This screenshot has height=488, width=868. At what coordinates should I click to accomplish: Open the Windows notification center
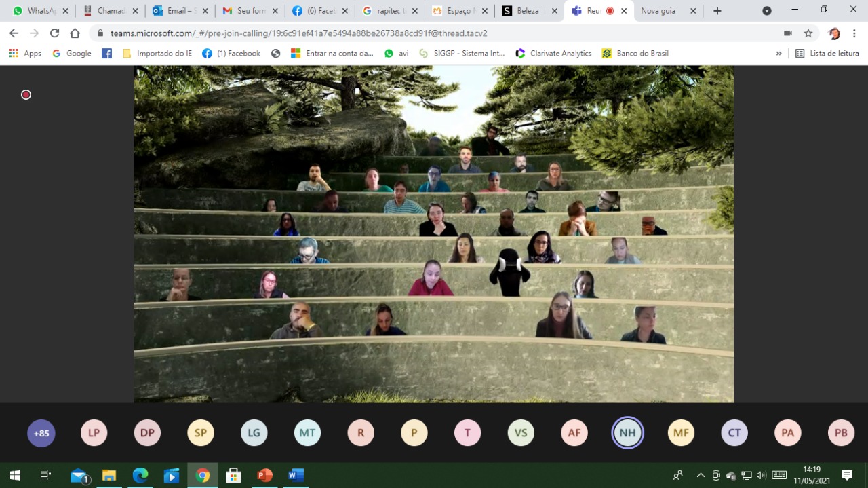click(x=846, y=475)
